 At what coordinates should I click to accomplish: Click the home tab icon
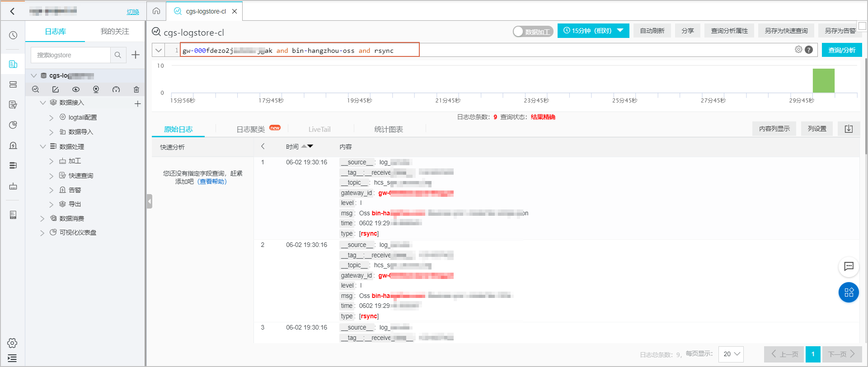[156, 11]
